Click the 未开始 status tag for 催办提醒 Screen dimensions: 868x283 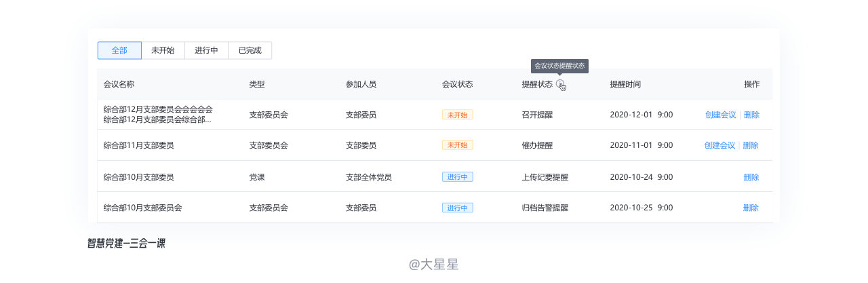457,145
